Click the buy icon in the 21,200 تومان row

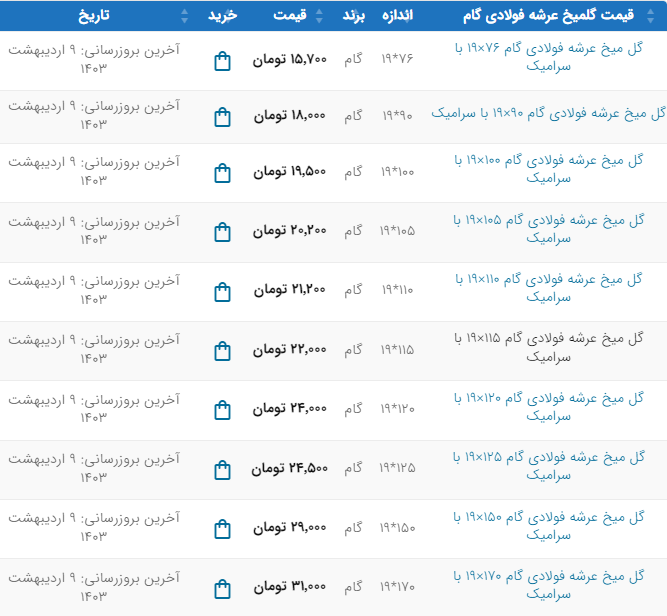(x=222, y=291)
